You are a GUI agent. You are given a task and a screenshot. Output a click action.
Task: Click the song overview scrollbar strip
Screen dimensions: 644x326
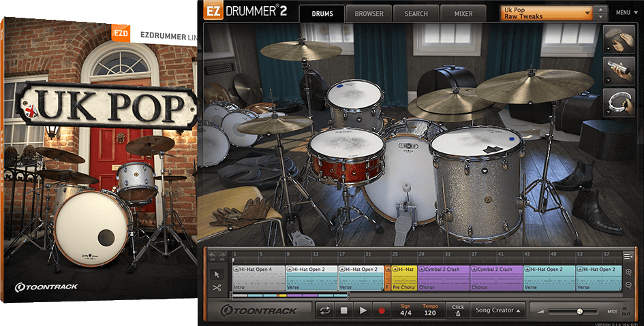pos(290,295)
